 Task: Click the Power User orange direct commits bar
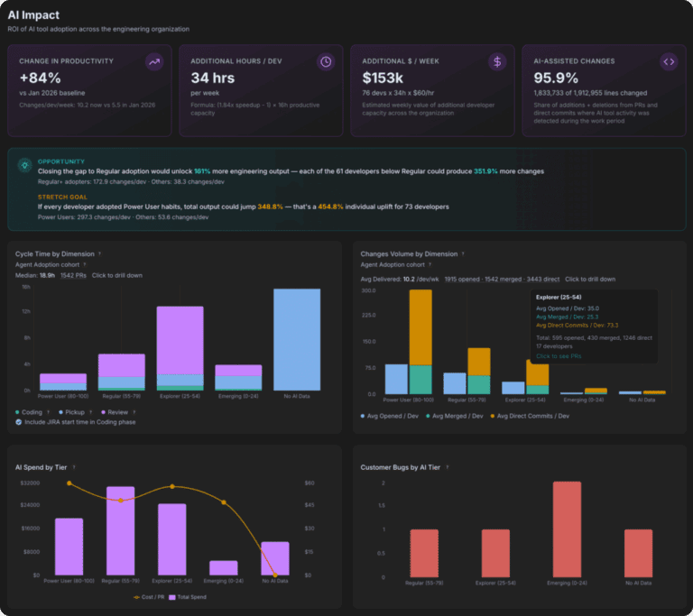click(420, 327)
